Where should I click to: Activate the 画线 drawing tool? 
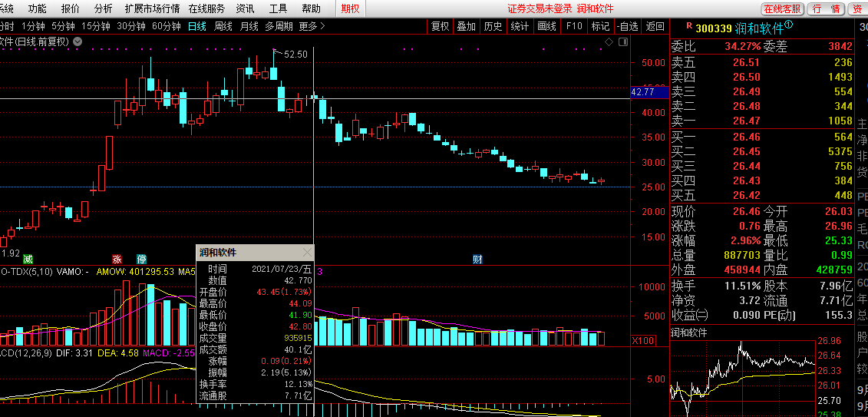(x=546, y=26)
